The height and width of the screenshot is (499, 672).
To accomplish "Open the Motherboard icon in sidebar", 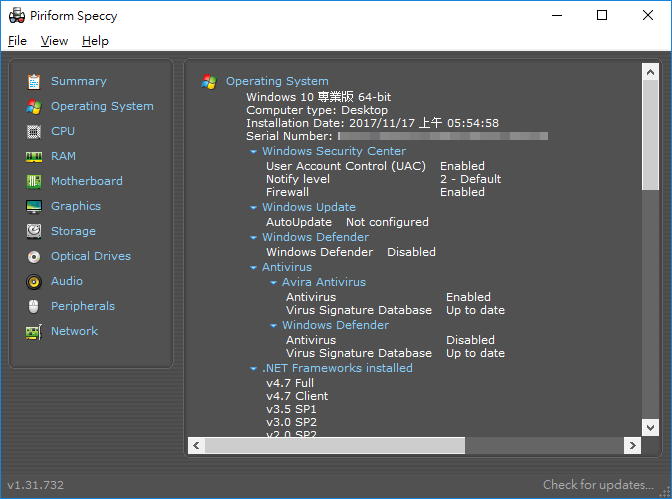I will tap(34, 182).
